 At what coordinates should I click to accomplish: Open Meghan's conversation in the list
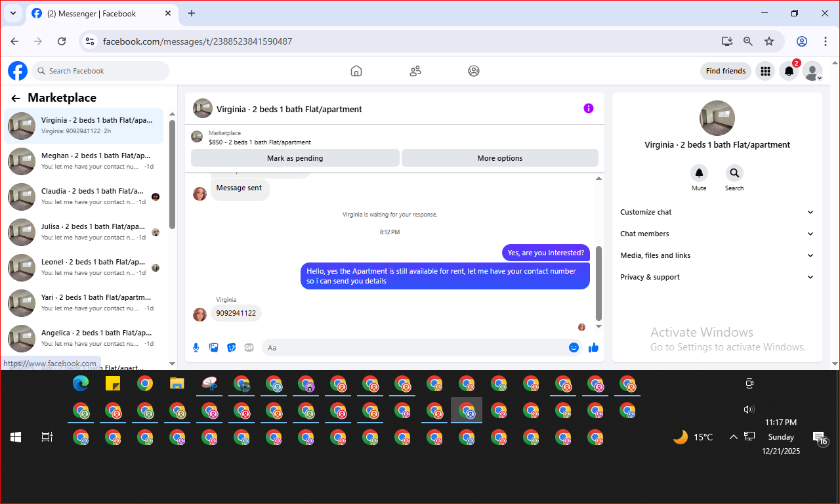click(84, 161)
